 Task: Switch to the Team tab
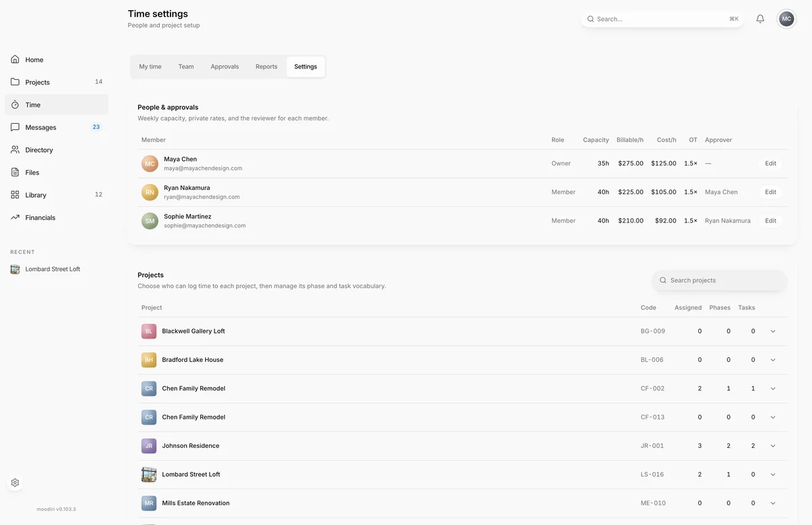(x=186, y=67)
